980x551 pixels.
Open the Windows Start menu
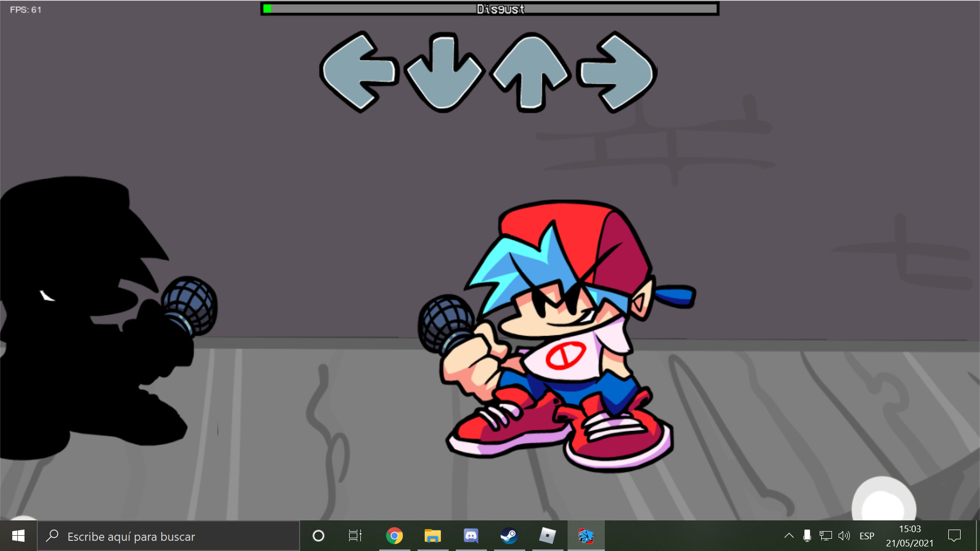tap(18, 536)
